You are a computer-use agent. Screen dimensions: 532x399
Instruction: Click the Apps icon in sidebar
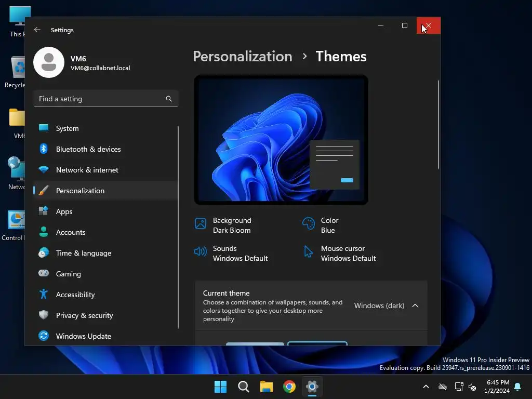point(44,211)
